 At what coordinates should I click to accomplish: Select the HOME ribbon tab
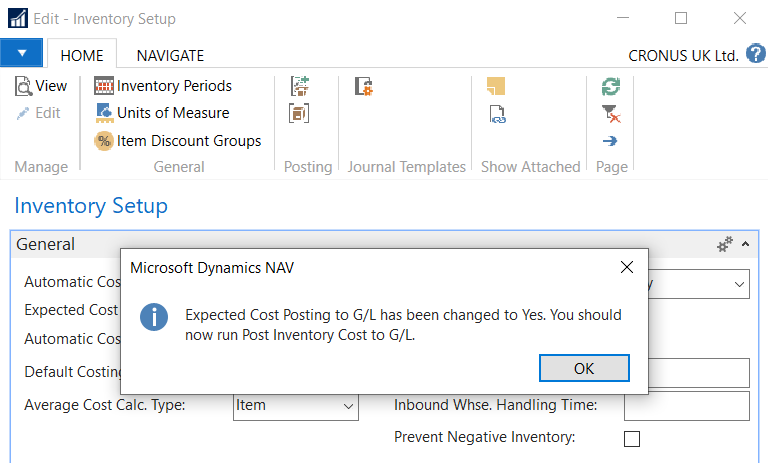pos(82,56)
